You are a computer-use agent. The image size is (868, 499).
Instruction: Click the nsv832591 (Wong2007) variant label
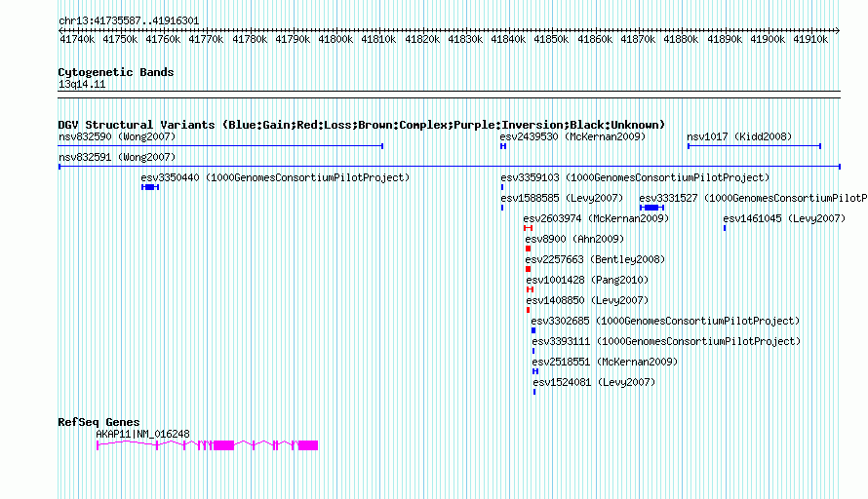[x=117, y=157]
